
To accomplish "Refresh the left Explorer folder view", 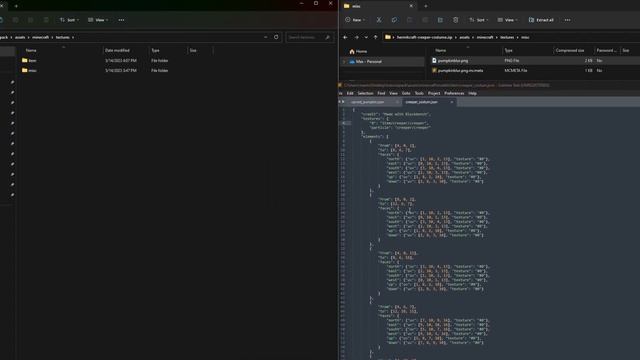I will [x=276, y=37].
